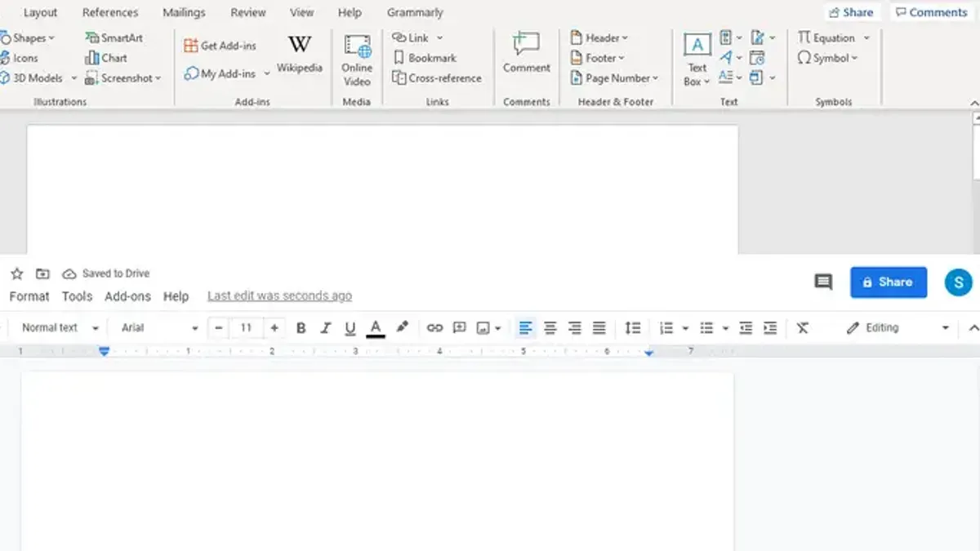Increase font size in Google Docs
The width and height of the screenshot is (980, 551).
coord(274,327)
